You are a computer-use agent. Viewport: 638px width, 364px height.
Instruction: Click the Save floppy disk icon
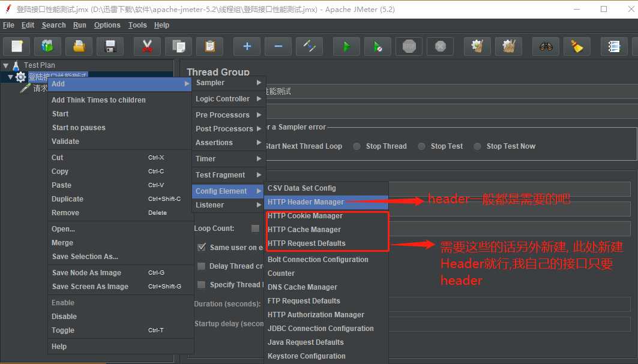[110, 46]
